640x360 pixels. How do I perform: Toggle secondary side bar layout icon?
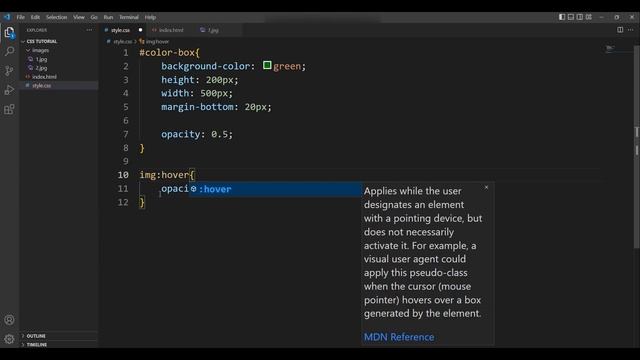point(580,17)
